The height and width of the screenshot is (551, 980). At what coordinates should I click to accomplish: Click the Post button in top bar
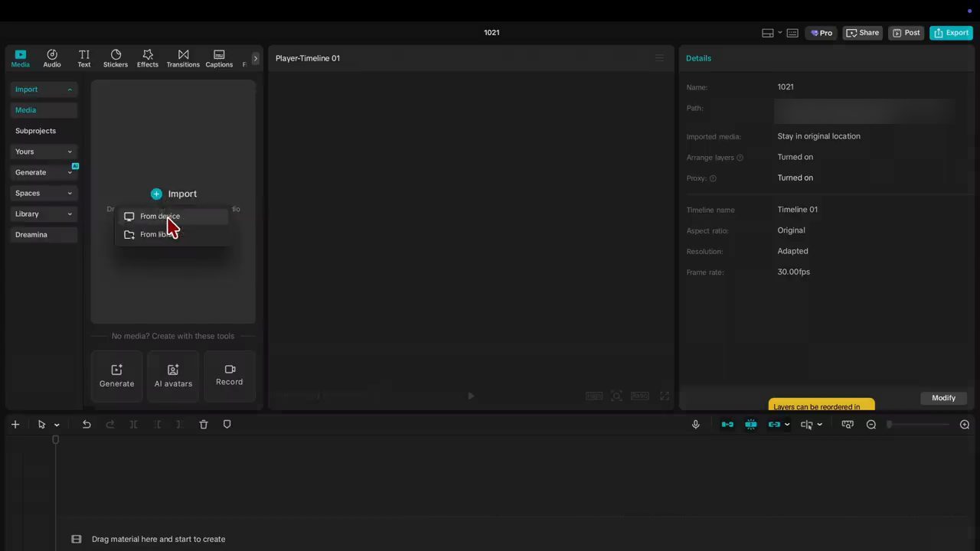[x=906, y=33]
